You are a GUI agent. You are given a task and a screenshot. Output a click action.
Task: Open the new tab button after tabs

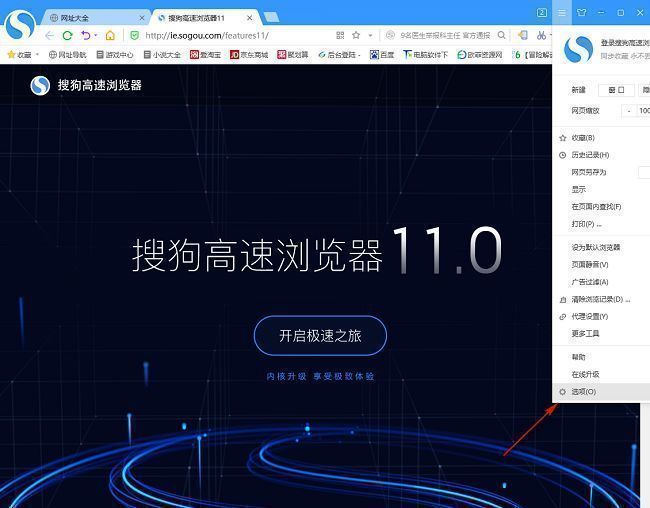pyautogui.click(x=272, y=17)
